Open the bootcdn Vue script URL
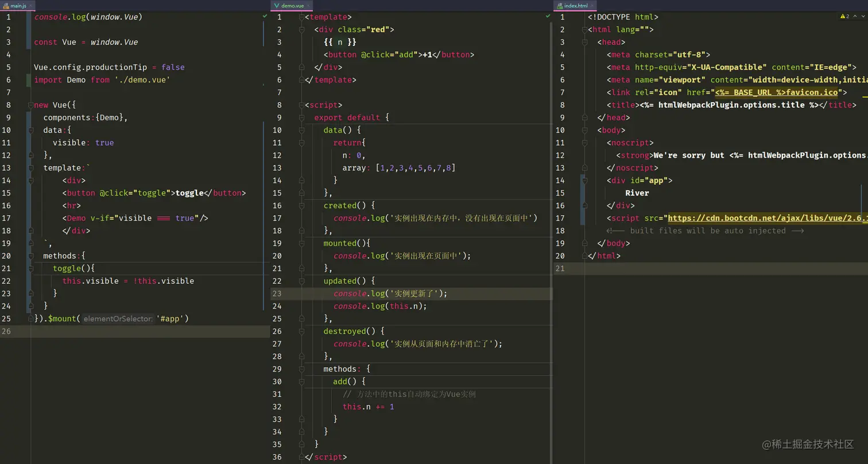This screenshot has width=868, height=464. coord(768,218)
